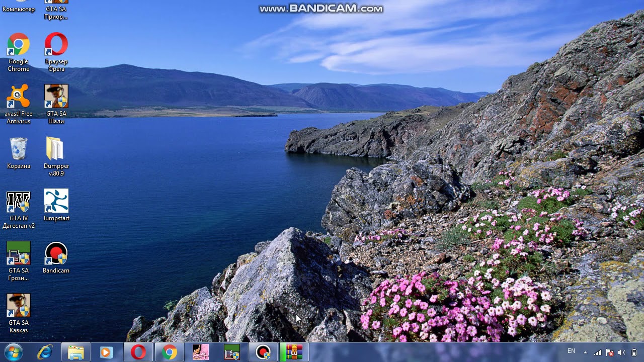Select the Компьютер desktop icon
Screen dimensions: 644x362
click(19, 7)
